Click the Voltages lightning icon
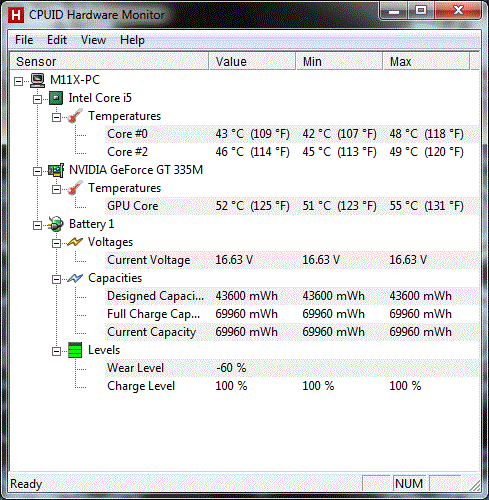This screenshot has height=500, width=489. click(x=75, y=242)
